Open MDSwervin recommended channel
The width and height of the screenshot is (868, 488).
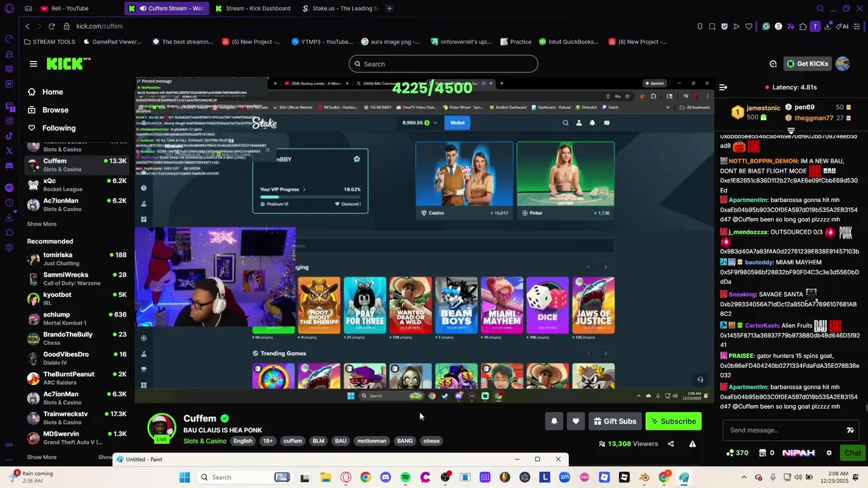pos(77,438)
